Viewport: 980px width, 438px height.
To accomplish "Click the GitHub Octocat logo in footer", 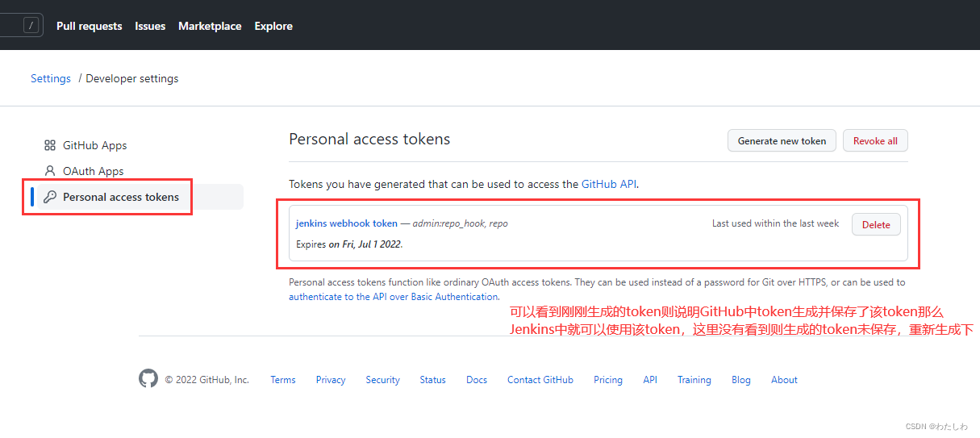I will click(148, 379).
